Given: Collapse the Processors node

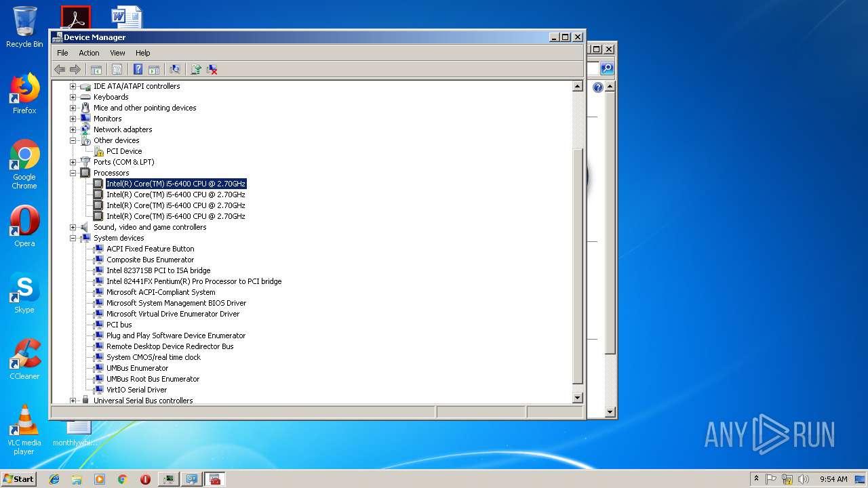Looking at the screenshot, I should coord(73,173).
